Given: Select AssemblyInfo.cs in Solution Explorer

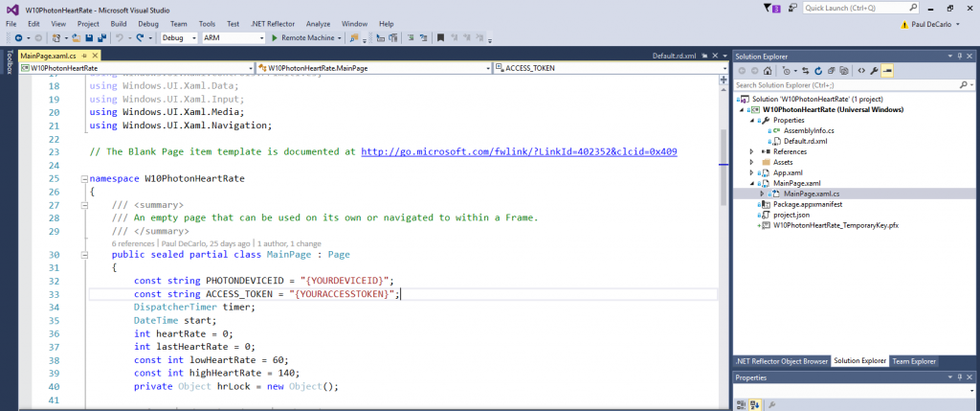Looking at the screenshot, I should click(x=809, y=130).
